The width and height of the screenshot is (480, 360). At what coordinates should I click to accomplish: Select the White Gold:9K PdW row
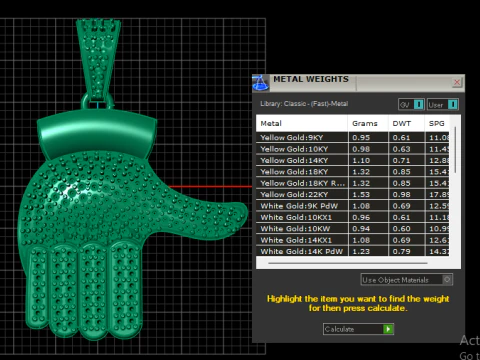(x=352, y=206)
